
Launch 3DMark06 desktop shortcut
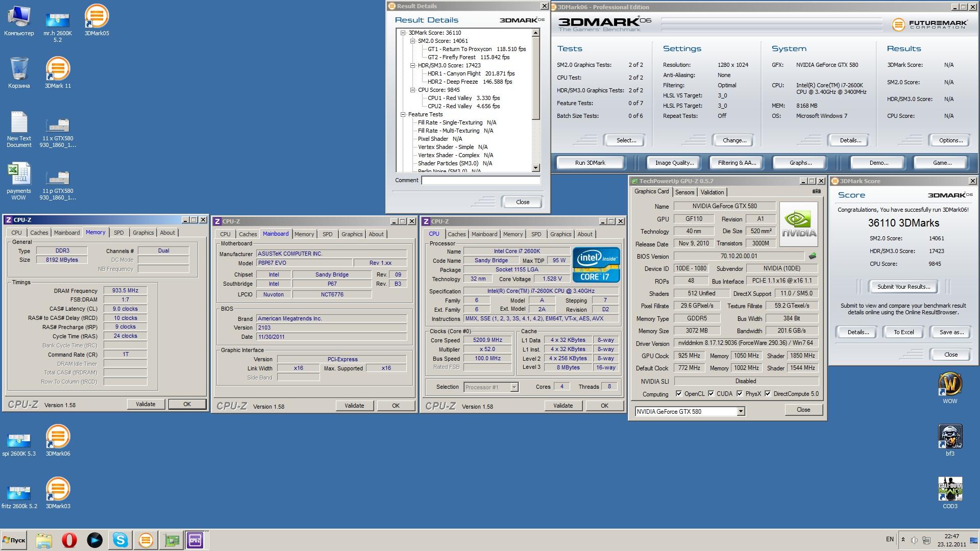[x=58, y=441]
